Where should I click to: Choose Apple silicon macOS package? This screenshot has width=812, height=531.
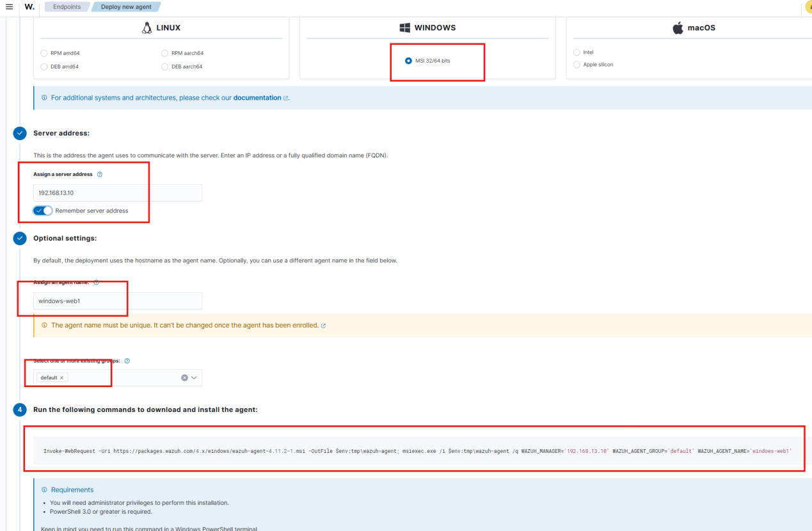point(577,65)
